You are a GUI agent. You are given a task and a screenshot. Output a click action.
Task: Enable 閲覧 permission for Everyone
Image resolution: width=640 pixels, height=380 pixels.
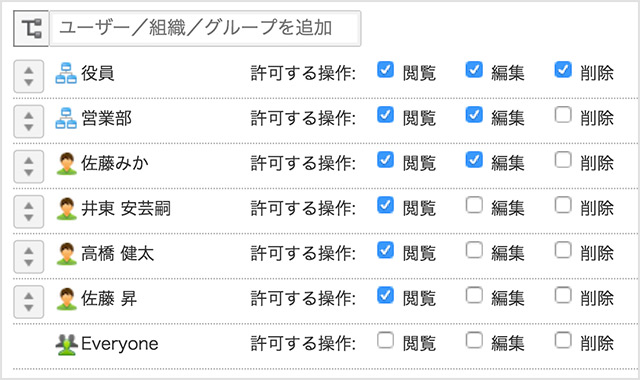pyautogui.click(x=385, y=340)
